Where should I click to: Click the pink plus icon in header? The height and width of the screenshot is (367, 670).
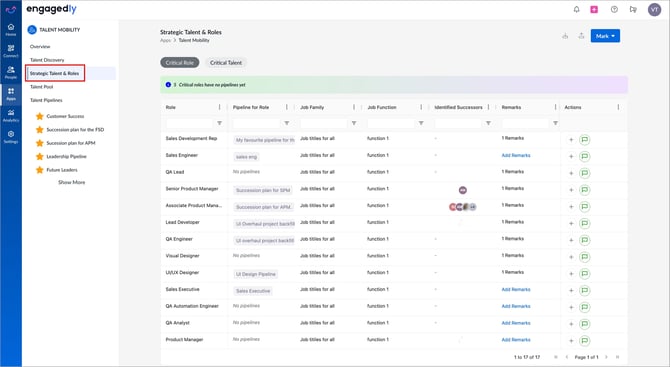(x=594, y=9)
